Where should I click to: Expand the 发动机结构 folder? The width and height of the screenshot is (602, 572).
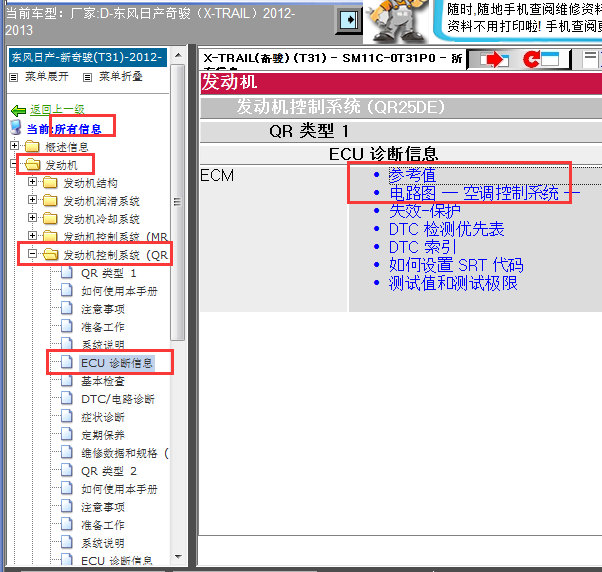pos(32,182)
